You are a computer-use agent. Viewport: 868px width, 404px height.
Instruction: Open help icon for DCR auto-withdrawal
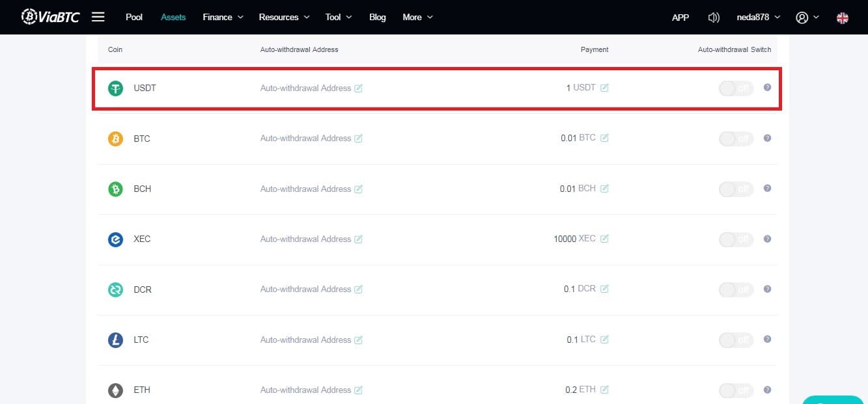point(767,289)
